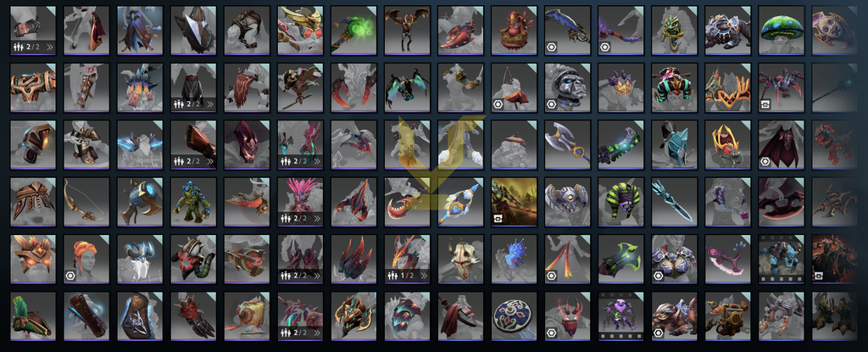The height and width of the screenshot is (352, 868).
Task: Open the blue ogre film-strip thumbnail
Action: click(x=781, y=259)
